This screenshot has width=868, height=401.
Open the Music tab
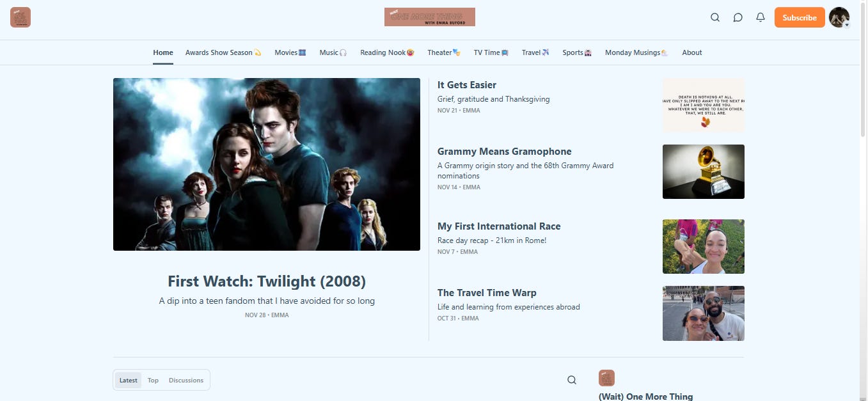click(x=333, y=52)
